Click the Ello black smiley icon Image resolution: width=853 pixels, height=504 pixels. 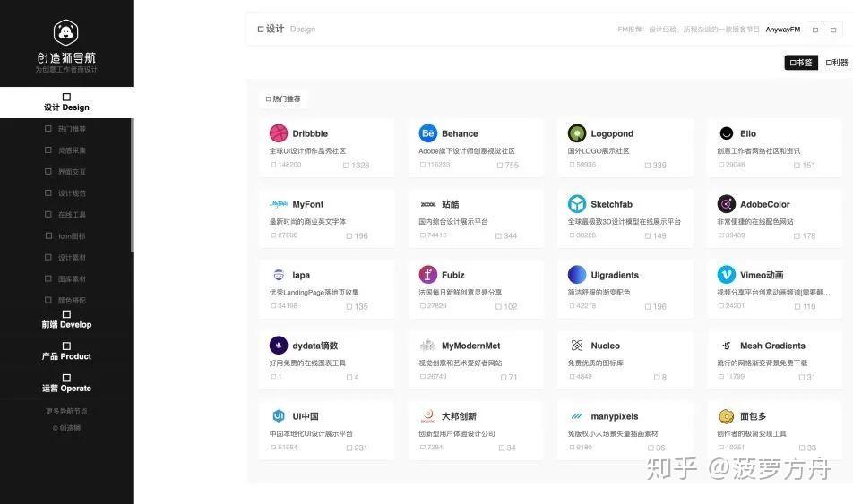pyautogui.click(x=727, y=133)
